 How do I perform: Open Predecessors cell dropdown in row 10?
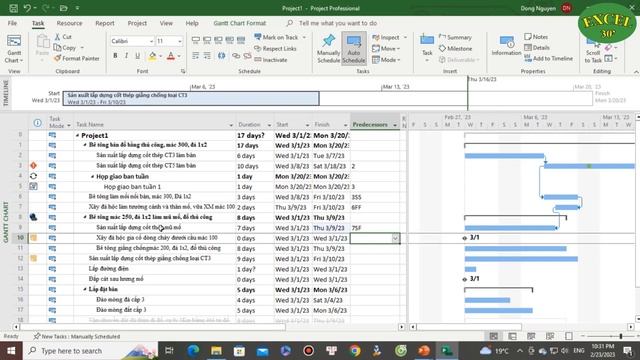(395, 238)
